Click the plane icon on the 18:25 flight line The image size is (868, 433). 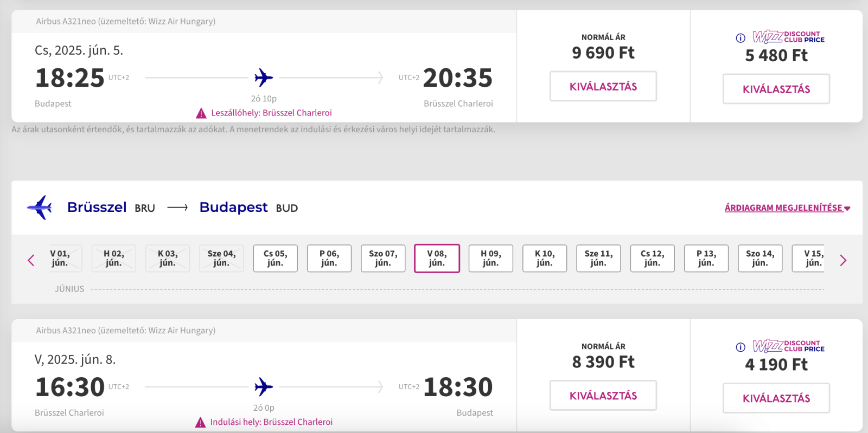[264, 77]
